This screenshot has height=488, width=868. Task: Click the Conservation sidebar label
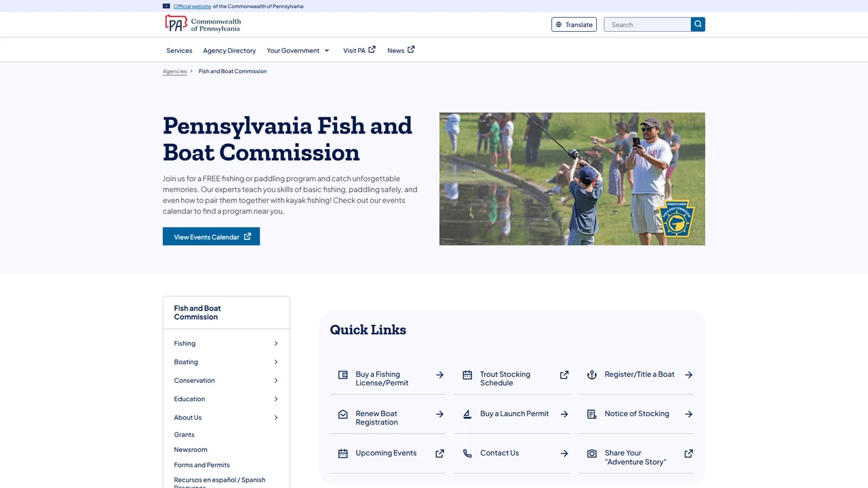coord(194,381)
